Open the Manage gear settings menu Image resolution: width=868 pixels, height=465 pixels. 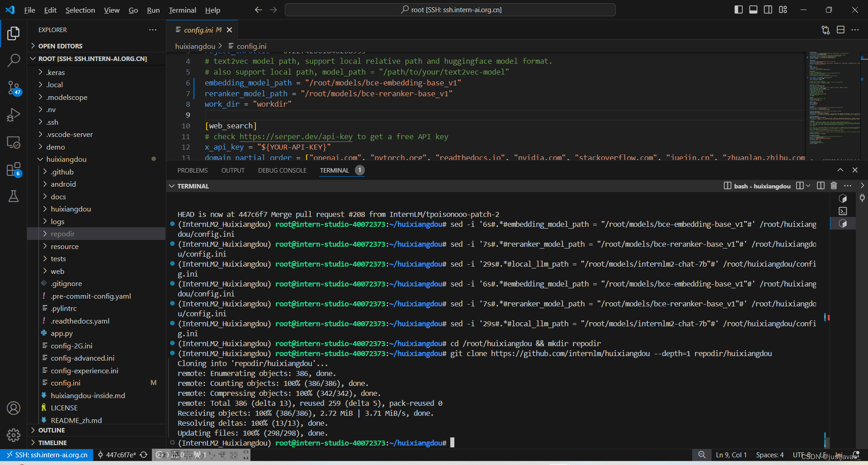click(x=14, y=435)
